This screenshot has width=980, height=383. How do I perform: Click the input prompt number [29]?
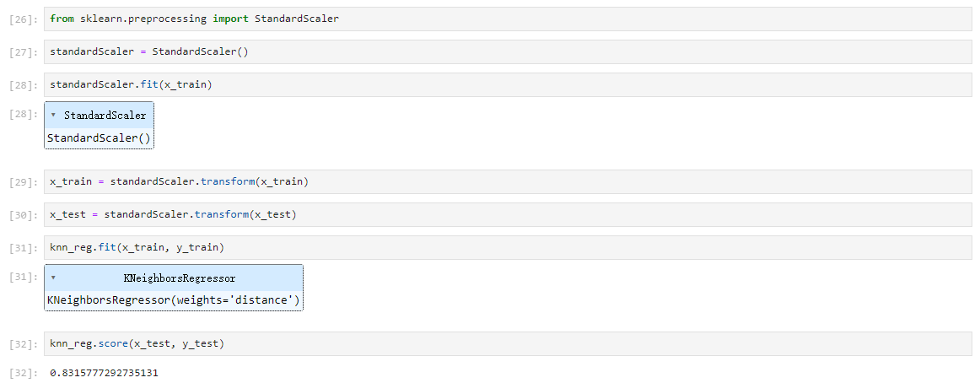[x=24, y=182]
